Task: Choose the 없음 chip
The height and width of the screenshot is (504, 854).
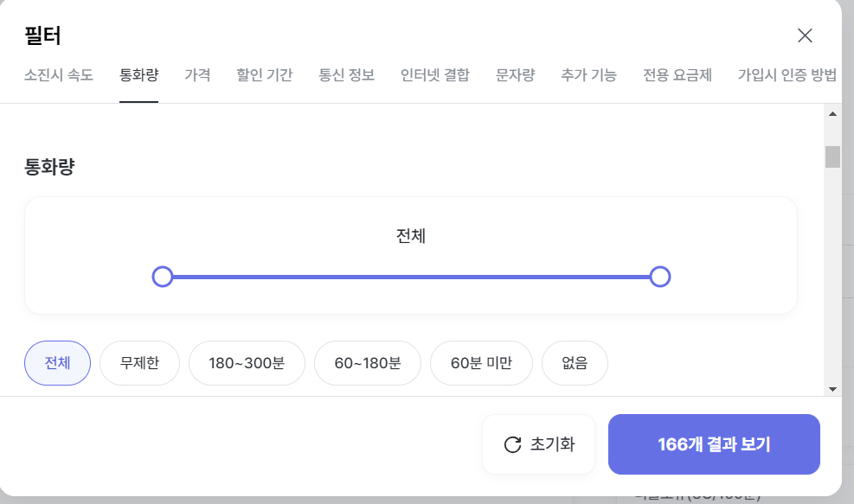Action: tap(575, 363)
